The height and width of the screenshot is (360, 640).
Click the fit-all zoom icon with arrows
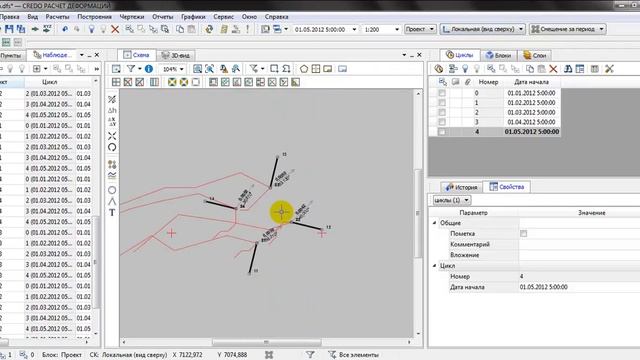coord(209,69)
